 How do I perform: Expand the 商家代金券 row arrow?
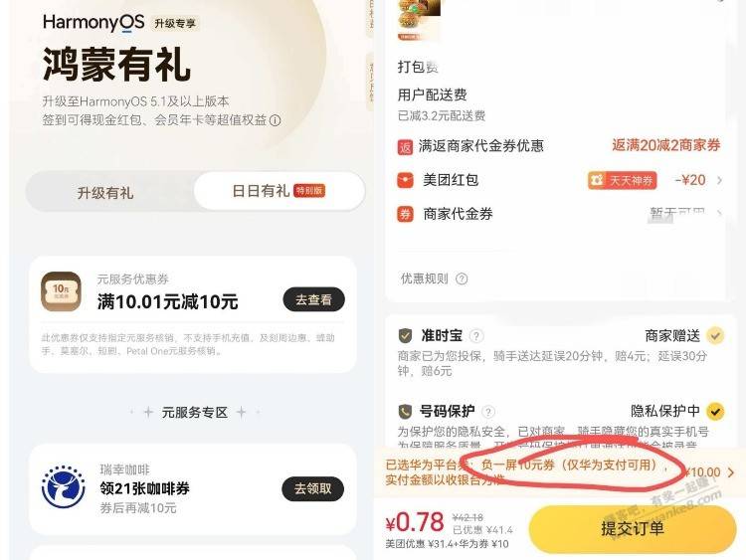point(719,214)
